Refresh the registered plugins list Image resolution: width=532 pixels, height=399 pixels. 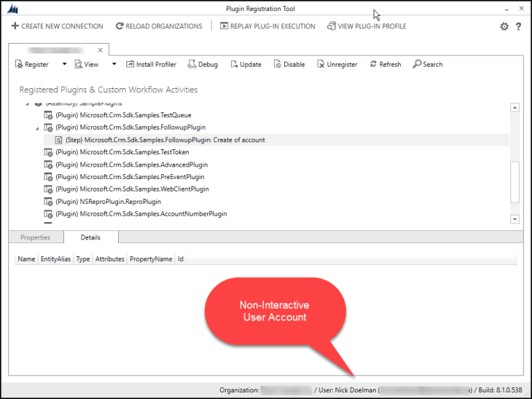(386, 64)
